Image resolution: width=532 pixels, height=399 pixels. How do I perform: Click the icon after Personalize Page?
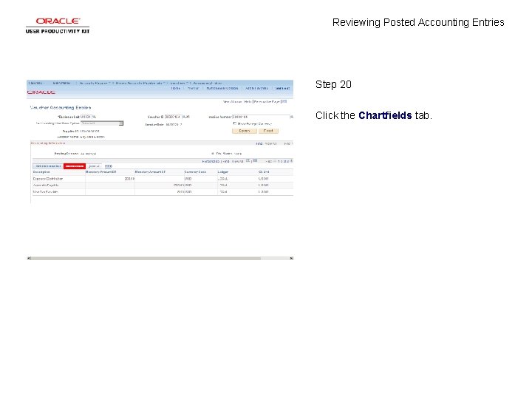click(284, 101)
